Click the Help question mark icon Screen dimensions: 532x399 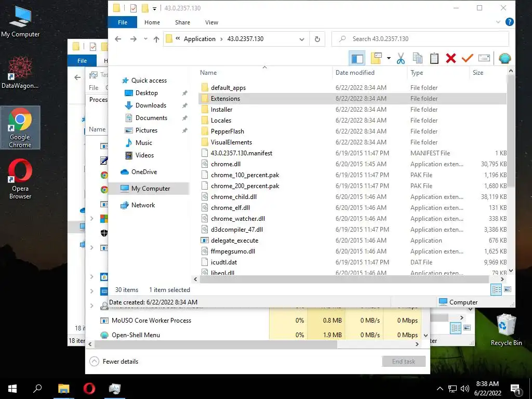pos(509,22)
